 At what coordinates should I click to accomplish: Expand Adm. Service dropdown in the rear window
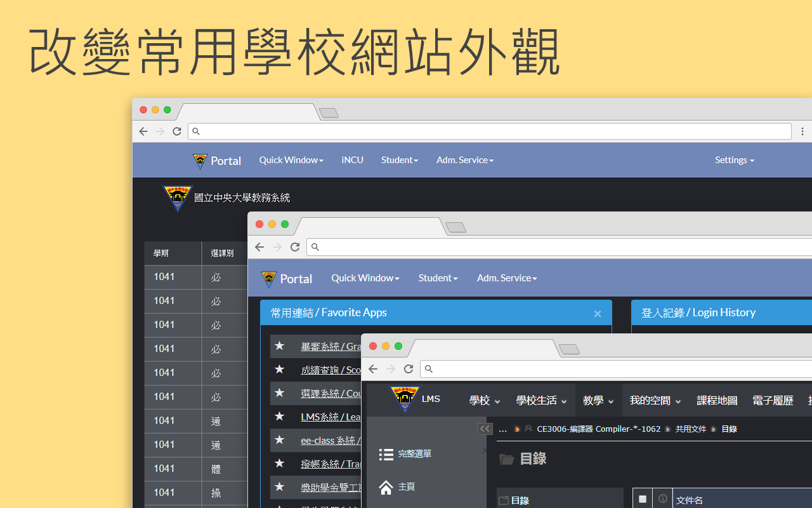[x=465, y=160]
